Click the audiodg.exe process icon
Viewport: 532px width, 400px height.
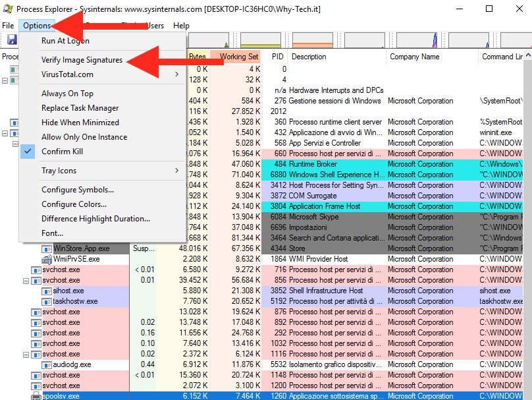tap(47, 364)
